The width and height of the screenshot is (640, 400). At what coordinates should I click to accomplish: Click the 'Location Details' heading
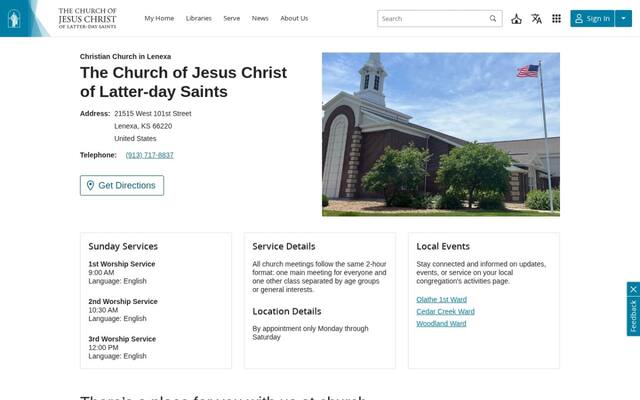[287, 311]
